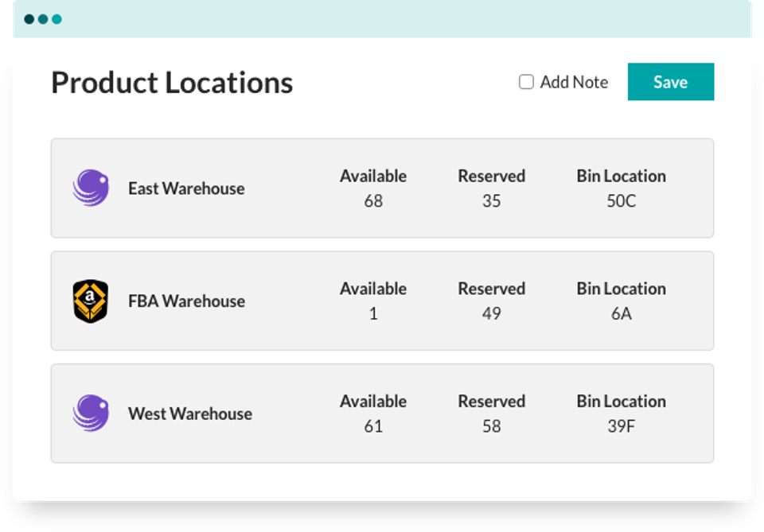Click West Warehouse reserved count 58
The width and height of the screenshot is (764, 532).
pos(491,426)
